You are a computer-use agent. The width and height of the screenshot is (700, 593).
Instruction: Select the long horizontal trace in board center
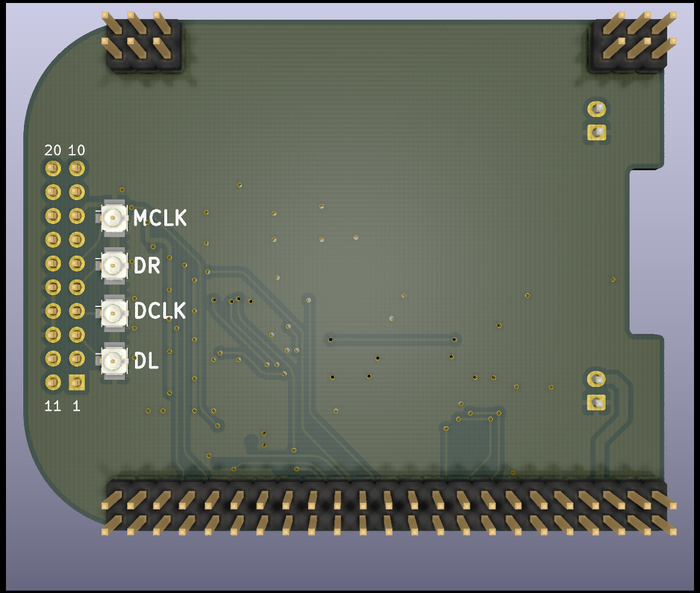coord(392,340)
